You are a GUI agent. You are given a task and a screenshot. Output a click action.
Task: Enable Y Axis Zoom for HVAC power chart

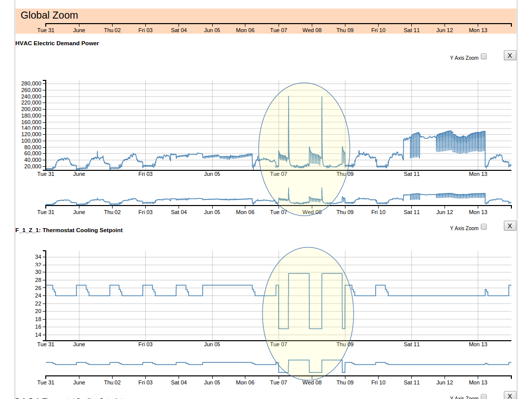click(484, 56)
